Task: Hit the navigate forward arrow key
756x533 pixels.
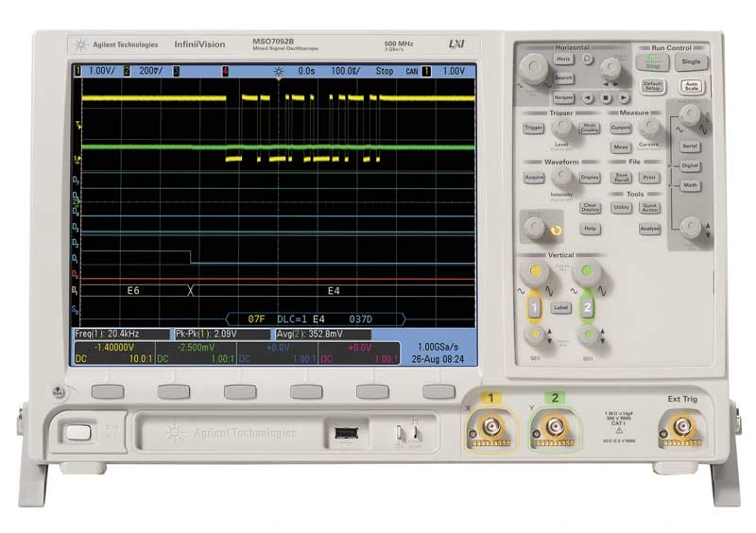Action: pyautogui.click(x=624, y=98)
